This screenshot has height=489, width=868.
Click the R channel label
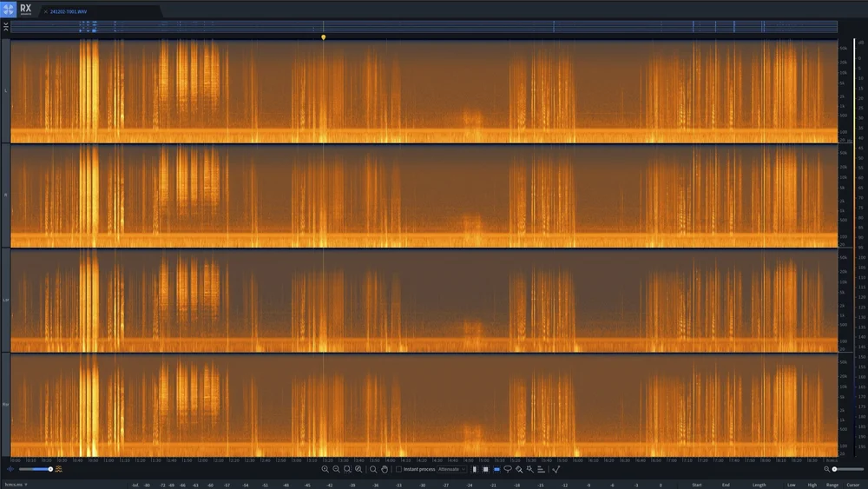[x=5, y=195]
